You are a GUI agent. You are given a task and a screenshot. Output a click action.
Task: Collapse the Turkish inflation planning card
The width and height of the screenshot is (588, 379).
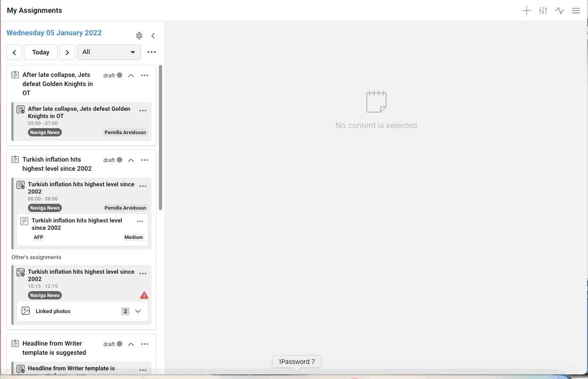[131, 160]
